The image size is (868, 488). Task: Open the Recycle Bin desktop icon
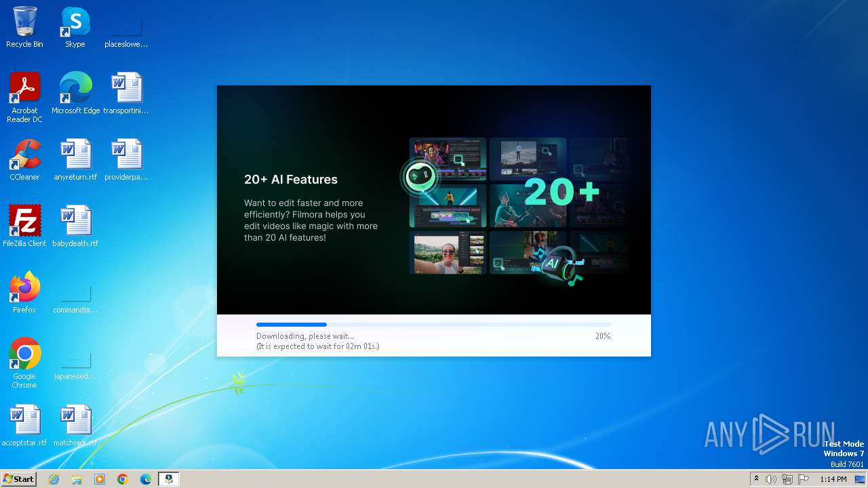pyautogui.click(x=24, y=27)
